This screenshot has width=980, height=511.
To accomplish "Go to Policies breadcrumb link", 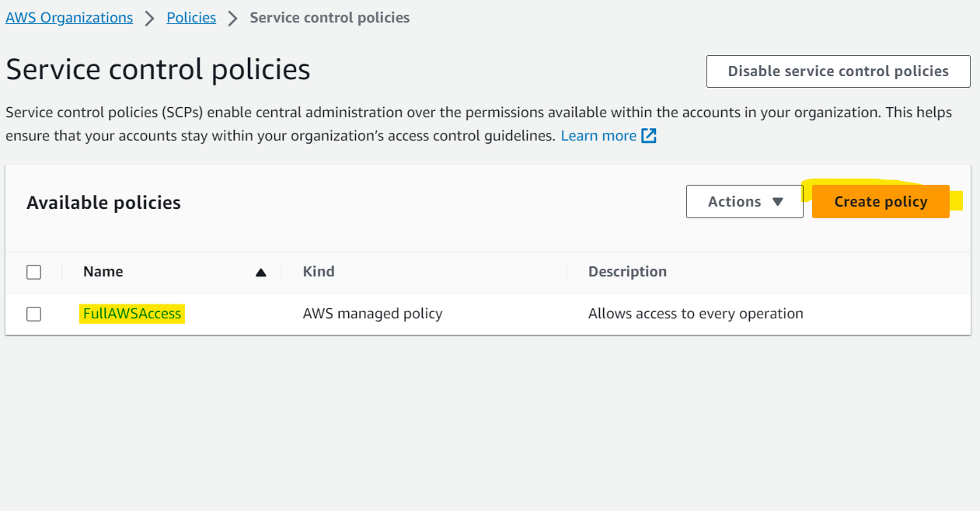I will pos(191,17).
